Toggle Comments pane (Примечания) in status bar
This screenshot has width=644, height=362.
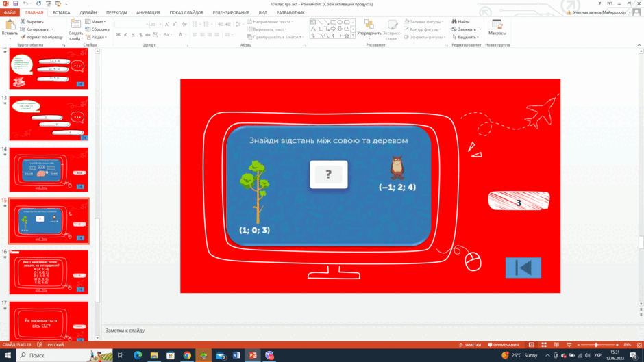point(503,345)
